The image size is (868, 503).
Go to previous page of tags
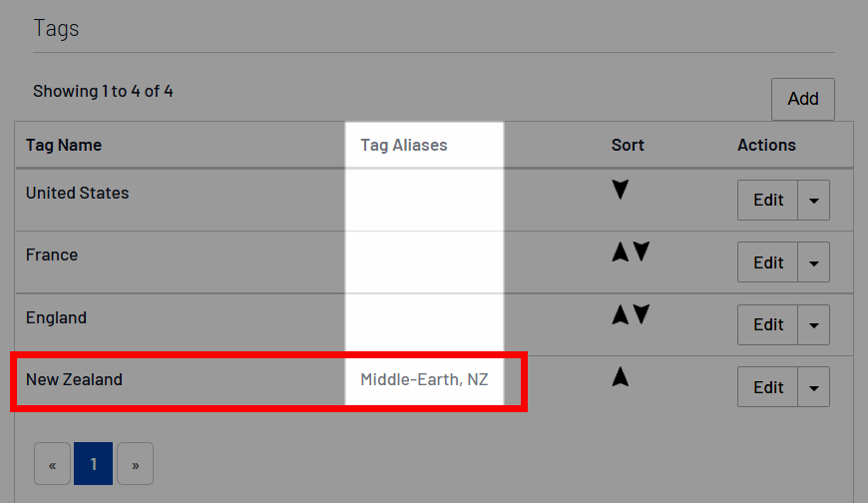[52, 464]
